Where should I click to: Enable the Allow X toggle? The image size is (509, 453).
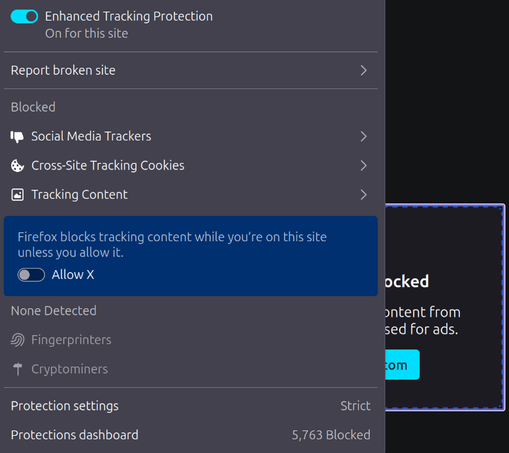(x=31, y=275)
